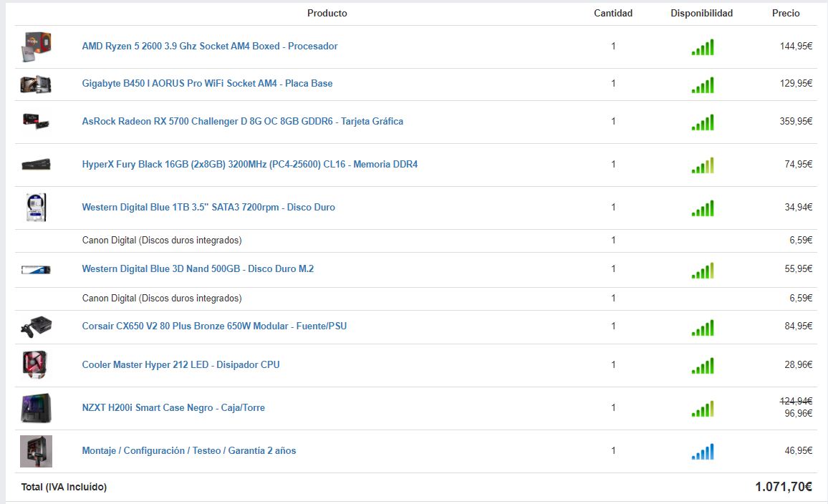
Task: Open Western Digital Blue 1TB hard drive link
Action: pyautogui.click(x=208, y=208)
